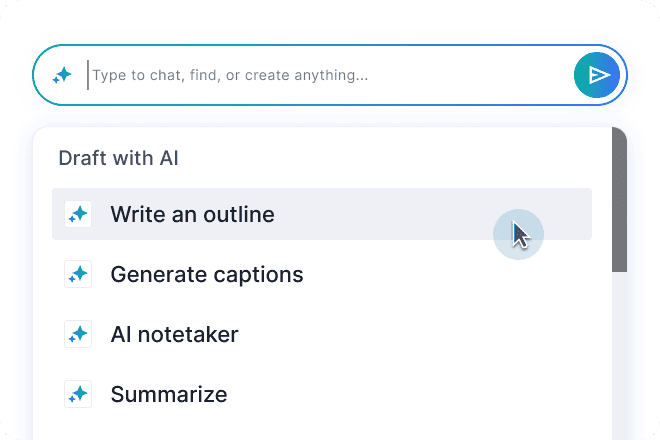Focus the 'Type to chat, find, or create' field
The image size is (660, 440).
pos(328,75)
